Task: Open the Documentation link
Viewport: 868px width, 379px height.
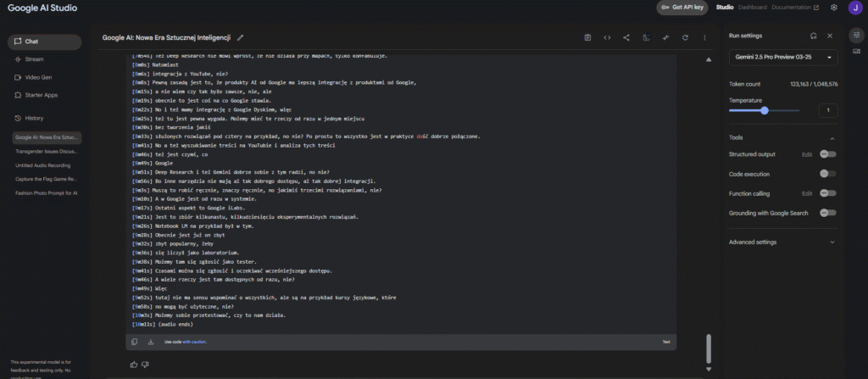Action: [795, 7]
